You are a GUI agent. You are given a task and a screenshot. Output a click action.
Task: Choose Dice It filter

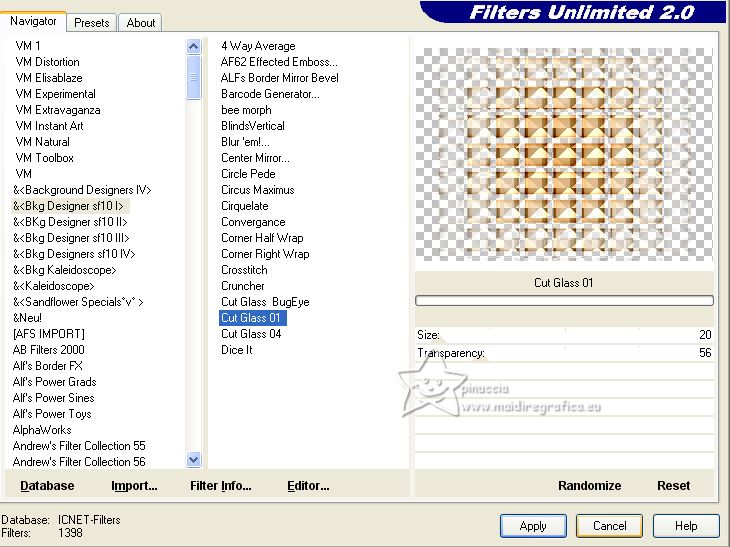point(237,350)
